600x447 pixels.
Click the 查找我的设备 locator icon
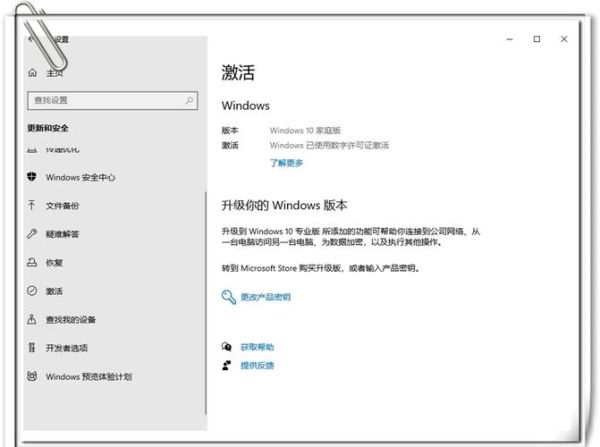(x=32, y=319)
